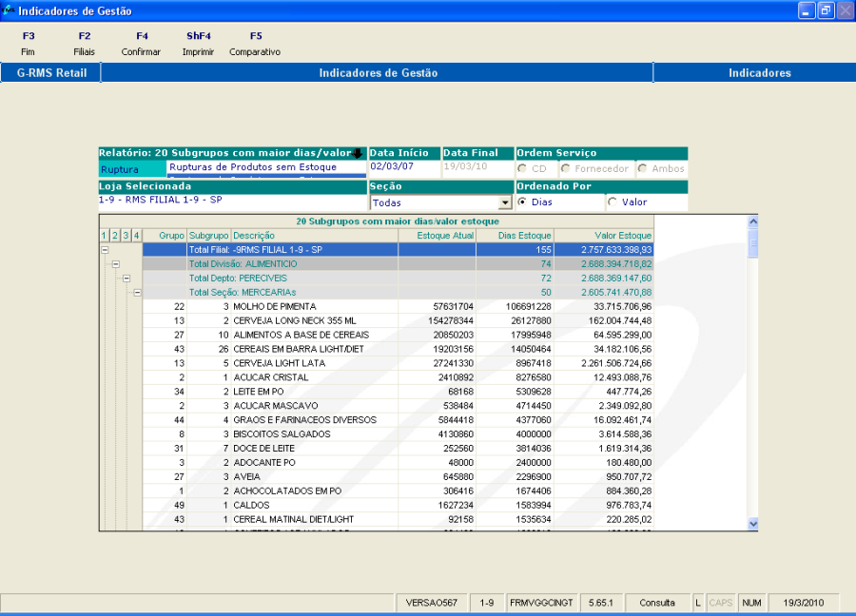Select Total Filial RMS FILIAL 1-9 row
Image resolution: width=856 pixels, height=616 pixels.
pyautogui.click(x=398, y=250)
